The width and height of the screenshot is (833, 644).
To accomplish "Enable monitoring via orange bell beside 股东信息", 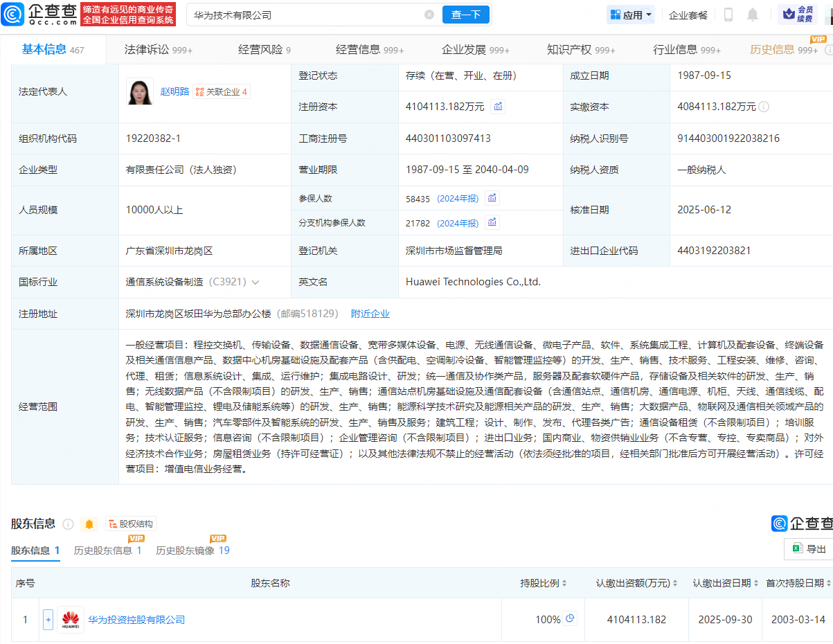I will [x=89, y=524].
